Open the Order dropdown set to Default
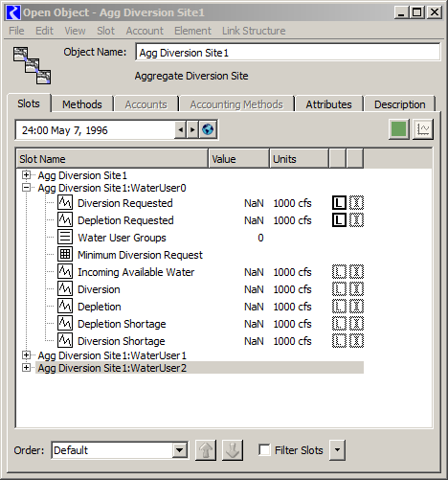Image resolution: width=448 pixels, height=480 pixels. (x=120, y=450)
